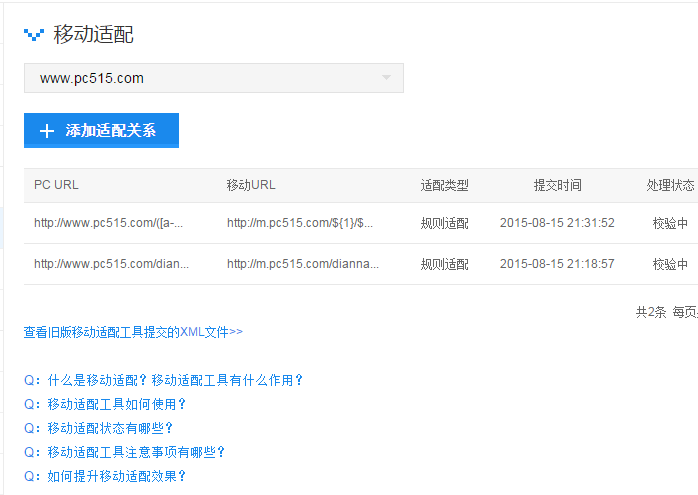Click the 提交时间 column header
The height and width of the screenshot is (495, 698).
pyautogui.click(x=557, y=185)
